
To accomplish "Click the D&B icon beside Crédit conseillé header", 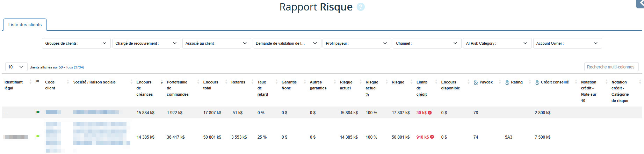I will tap(537, 82).
